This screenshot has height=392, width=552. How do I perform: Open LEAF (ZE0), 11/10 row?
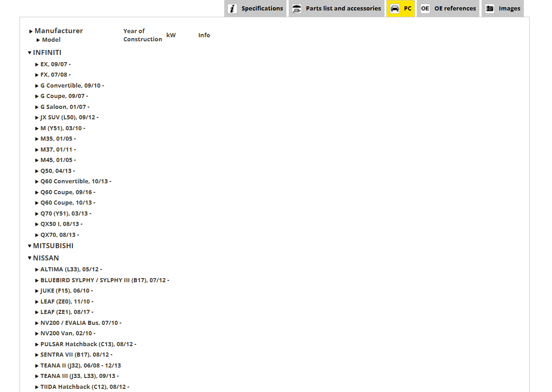click(x=67, y=301)
